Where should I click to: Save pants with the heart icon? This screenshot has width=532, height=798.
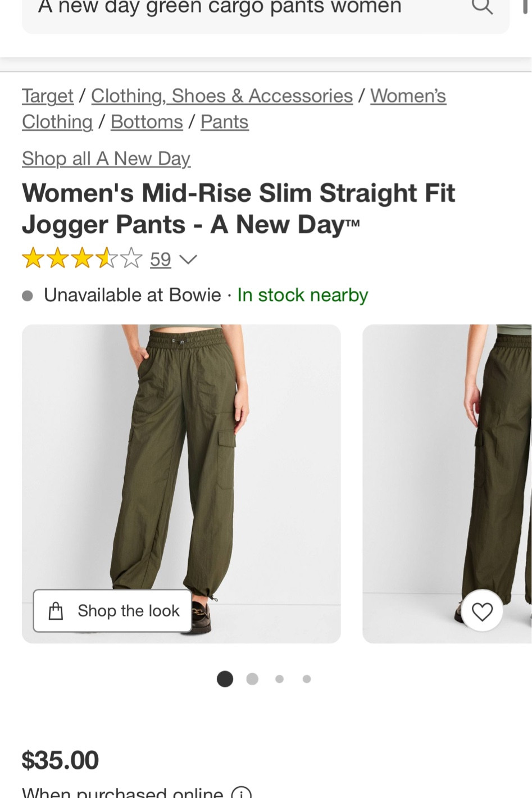(x=482, y=611)
